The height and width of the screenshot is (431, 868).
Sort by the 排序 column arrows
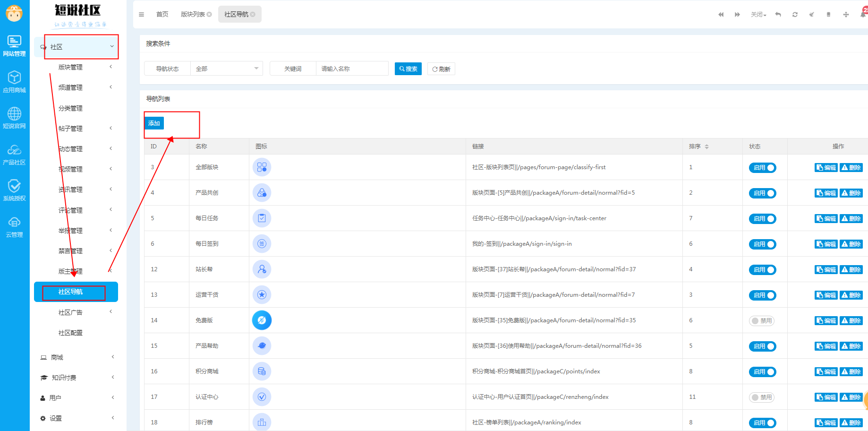click(x=706, y=147)
